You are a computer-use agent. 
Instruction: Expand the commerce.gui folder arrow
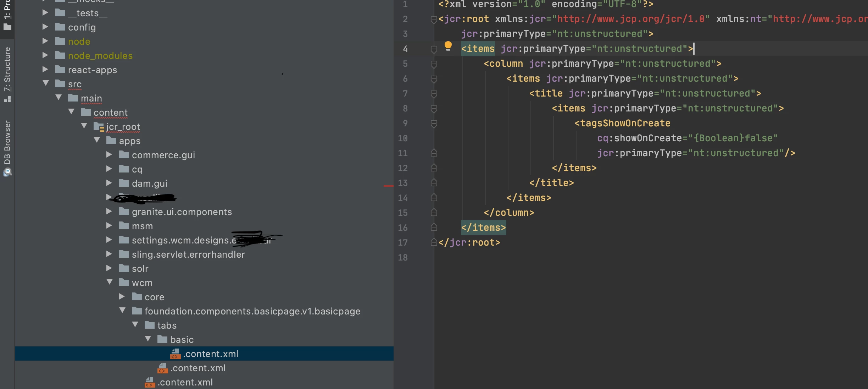coord(109,155)
